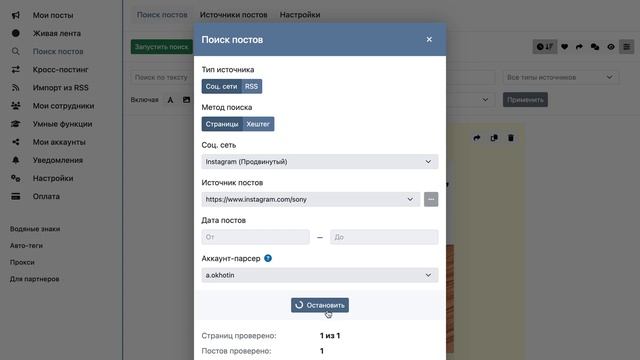Click the card icon beside Оплата

[x=16, y=196]
